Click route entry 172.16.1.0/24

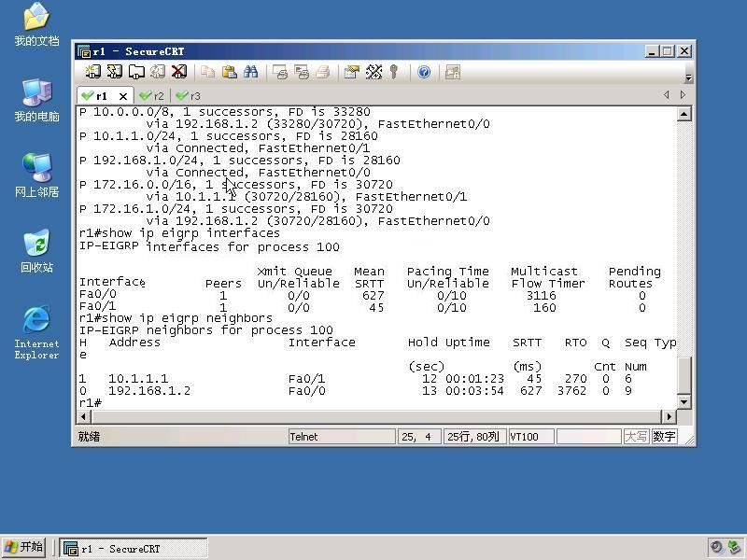coord(143,209)
